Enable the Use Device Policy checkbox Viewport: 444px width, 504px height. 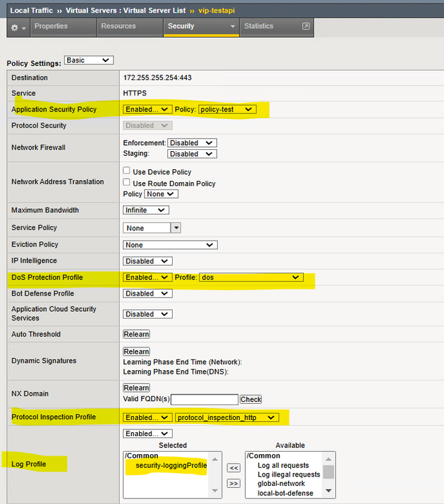coord(127,171)
